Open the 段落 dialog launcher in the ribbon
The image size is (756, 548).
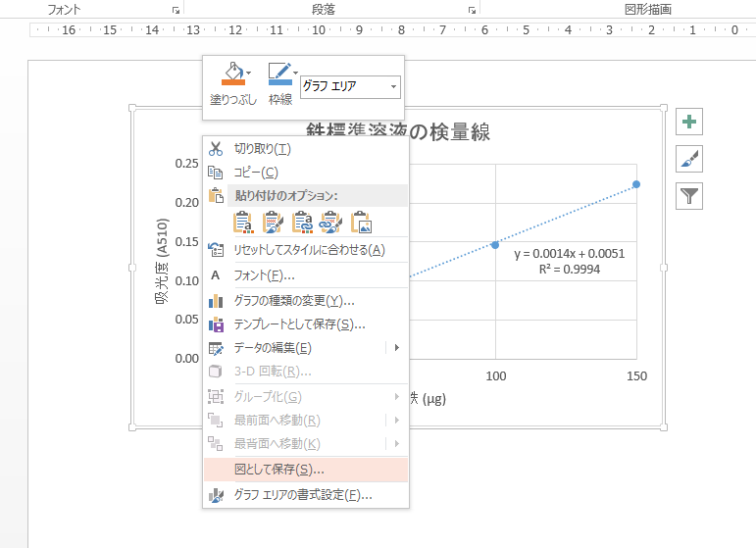pyautogui.click(x=473, y=10)
